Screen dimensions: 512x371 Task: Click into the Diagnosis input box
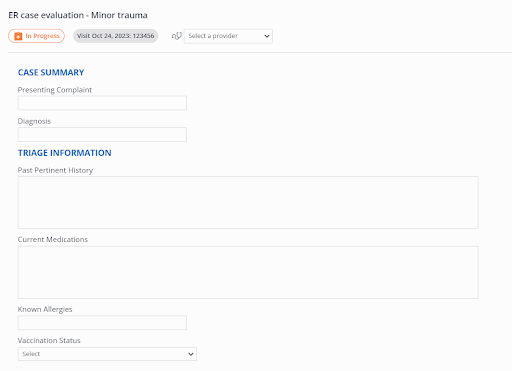102,134
